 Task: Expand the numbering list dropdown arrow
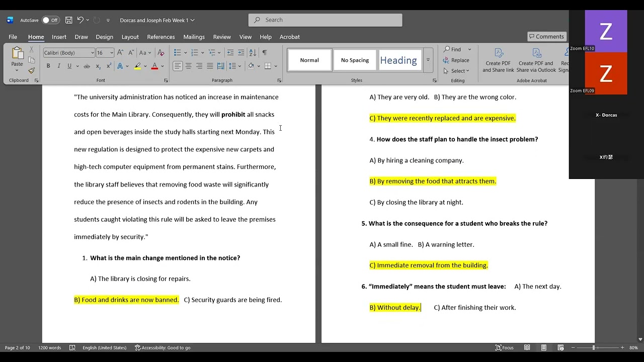[x=203, y=53]
